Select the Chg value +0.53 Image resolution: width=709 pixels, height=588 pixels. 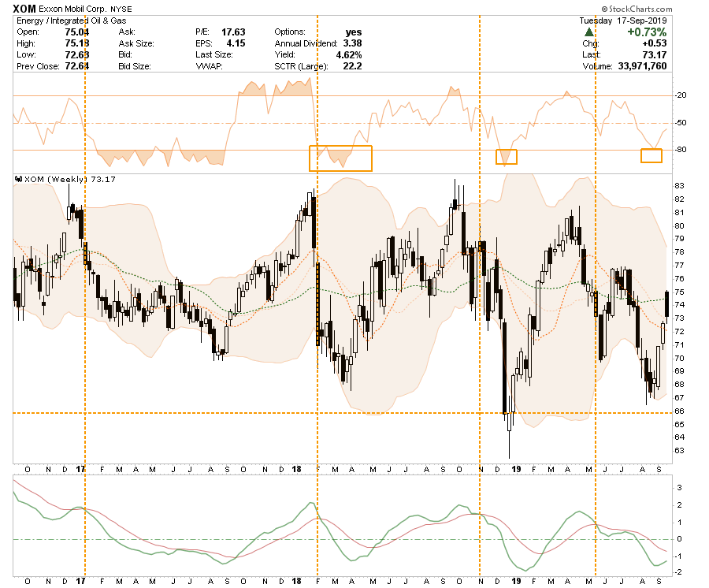(x=655, y=43)
